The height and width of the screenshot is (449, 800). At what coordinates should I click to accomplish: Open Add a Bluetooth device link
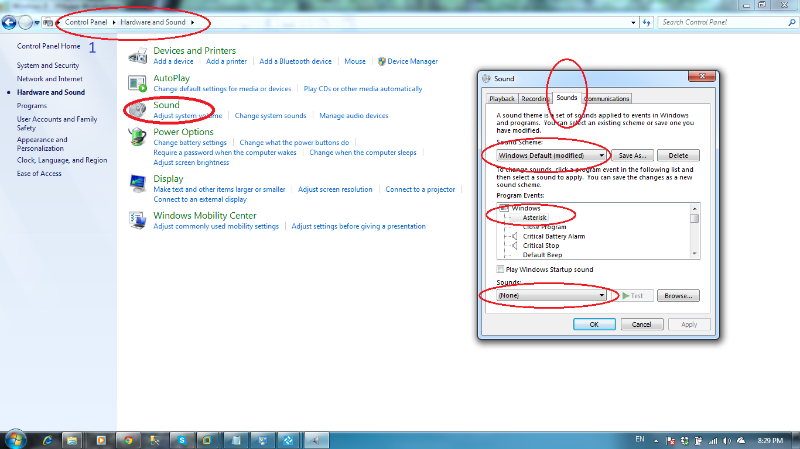tap(295, 61)
